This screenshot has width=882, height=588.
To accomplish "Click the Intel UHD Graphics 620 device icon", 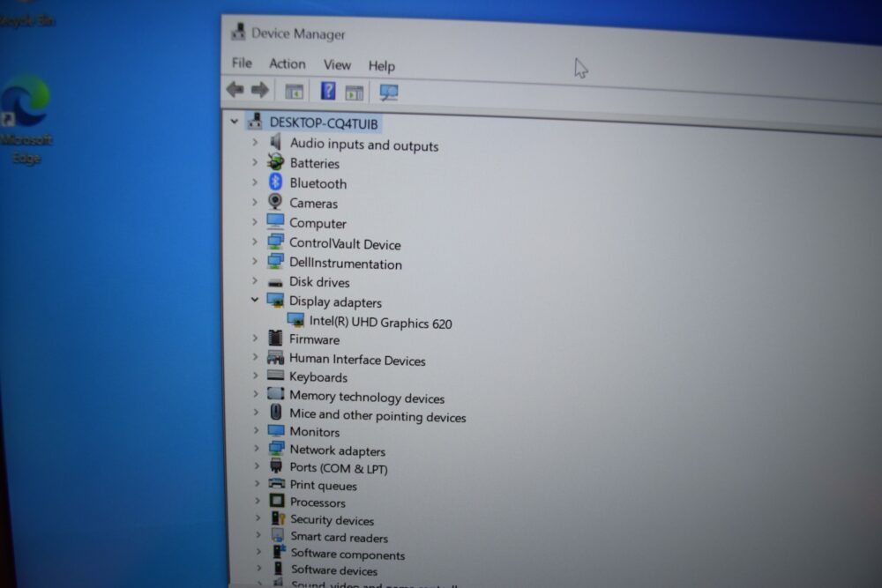I will (295, 320).
